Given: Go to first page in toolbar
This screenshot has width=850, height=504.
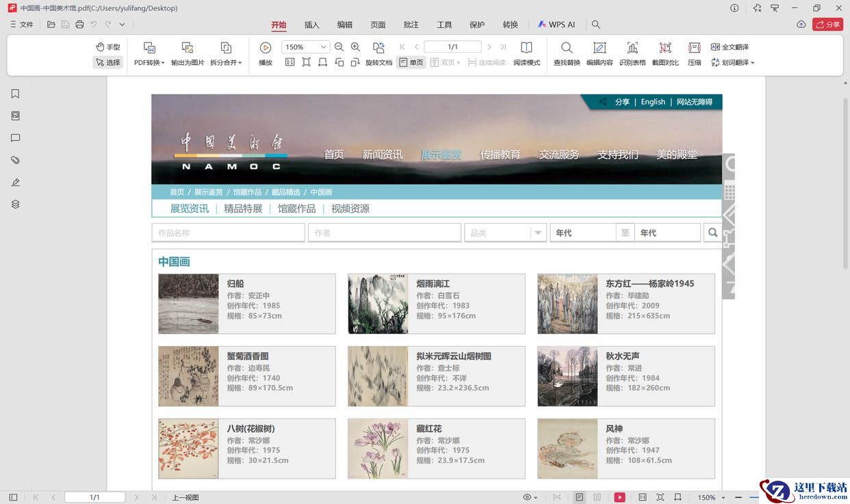Looking at the screenshot, I should pyautogui.click(x=402, y=47).
